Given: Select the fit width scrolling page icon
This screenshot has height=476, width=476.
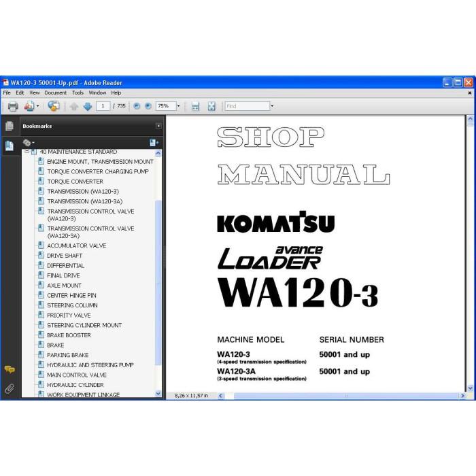Looking at the screenshot, I should [x=195, y=106].
